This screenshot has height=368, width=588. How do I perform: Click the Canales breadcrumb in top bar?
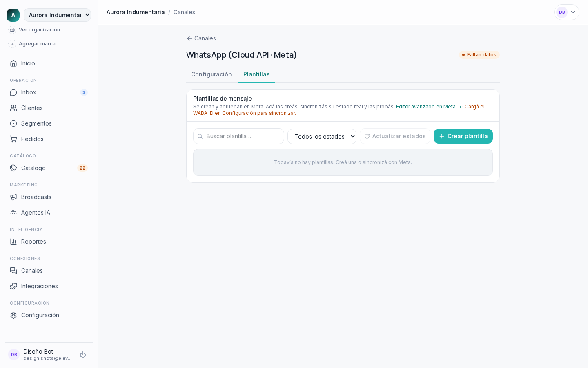coord(184,12)
